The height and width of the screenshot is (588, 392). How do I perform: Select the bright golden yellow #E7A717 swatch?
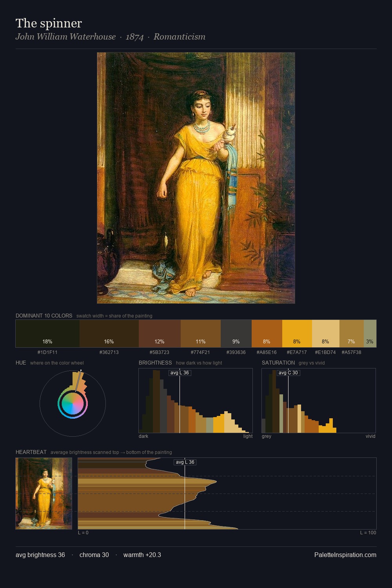[297, 334]
